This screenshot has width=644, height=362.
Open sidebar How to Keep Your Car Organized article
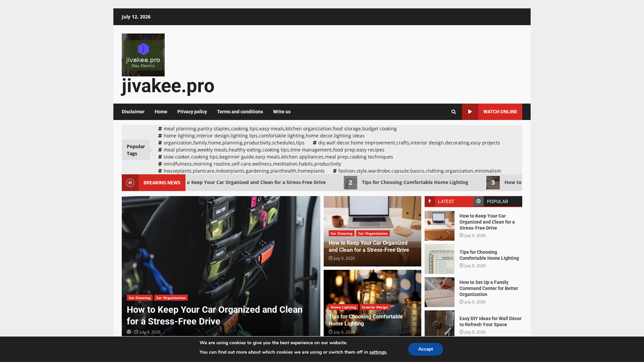tap(487, 222)
